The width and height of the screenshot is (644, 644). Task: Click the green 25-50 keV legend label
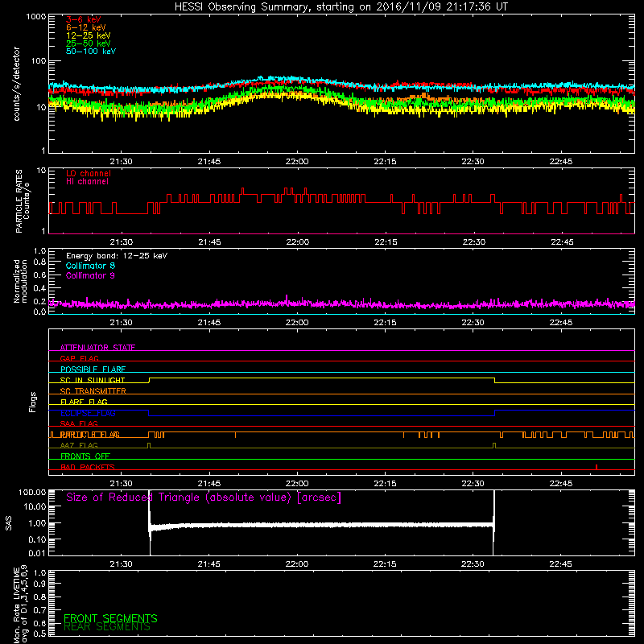click(89, 43)
